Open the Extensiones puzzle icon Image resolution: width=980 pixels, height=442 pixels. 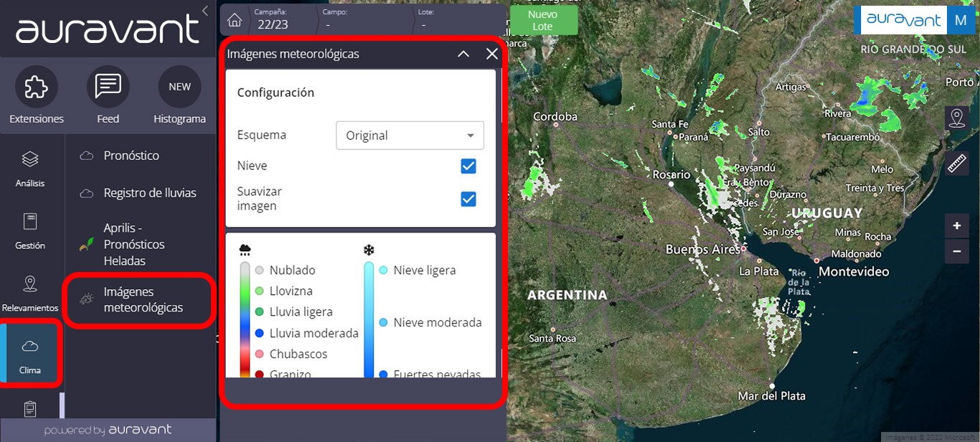tap(36, 88)
